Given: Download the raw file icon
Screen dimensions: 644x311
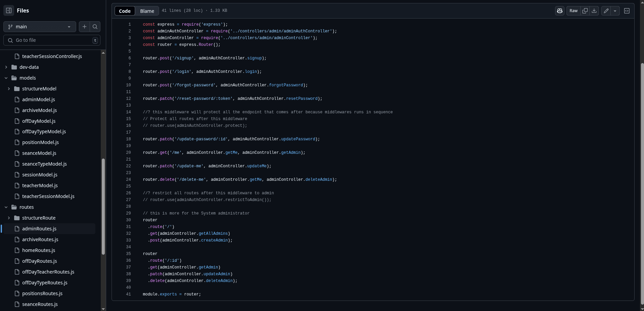Looking at the screenshot, I should [594, 11].
